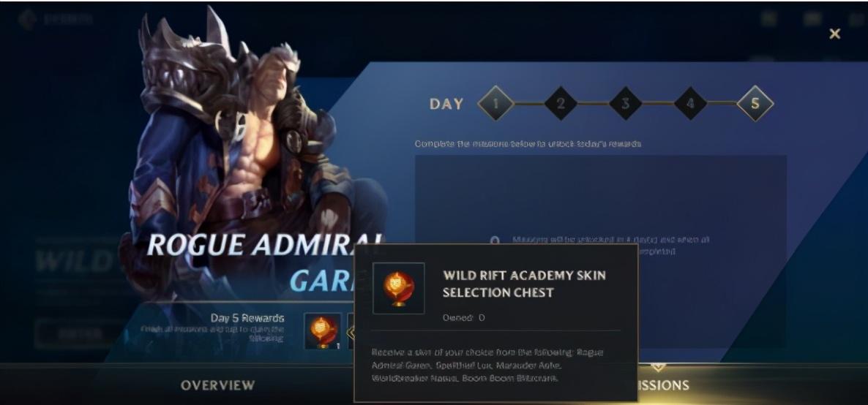Select Day 3 diamond marker
The width and height of the screenshot is (868, 405).
click(x=626, y=104)
